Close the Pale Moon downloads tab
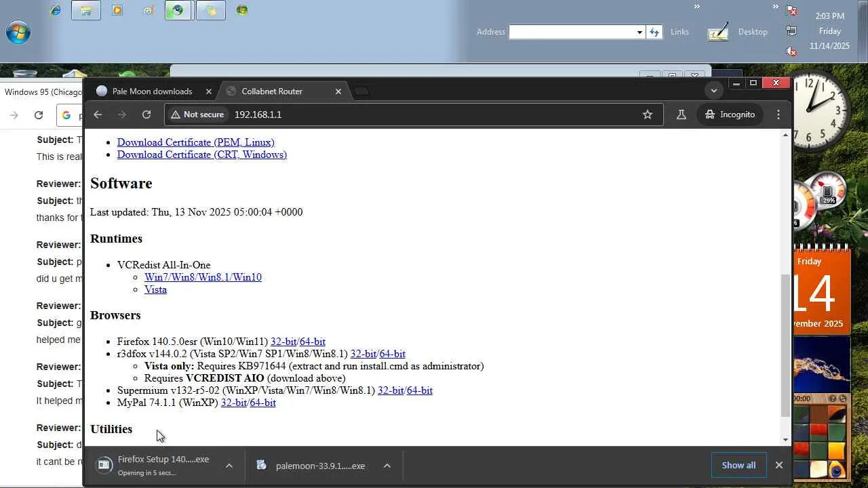The height and width of the screenshot is (488, 868). (209, 91)
